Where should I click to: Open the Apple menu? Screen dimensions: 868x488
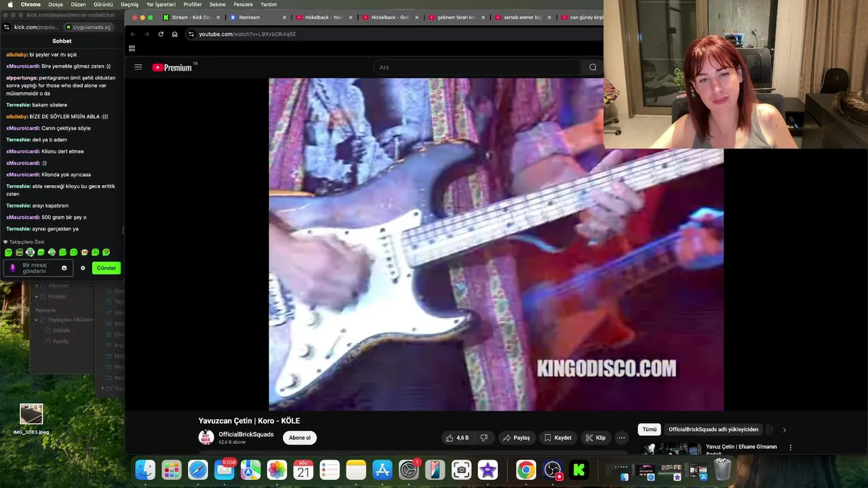[x=9, y=4]
